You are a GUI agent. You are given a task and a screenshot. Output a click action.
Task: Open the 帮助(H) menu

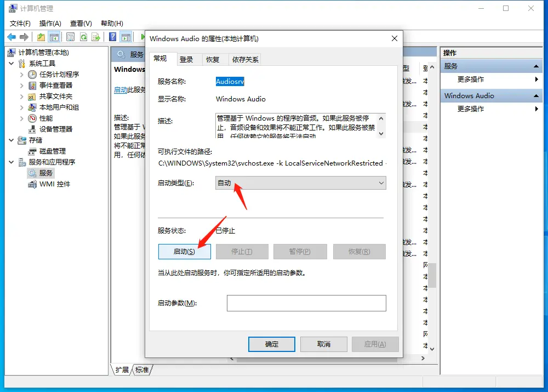pyautogui.click(x=112, y=24)
